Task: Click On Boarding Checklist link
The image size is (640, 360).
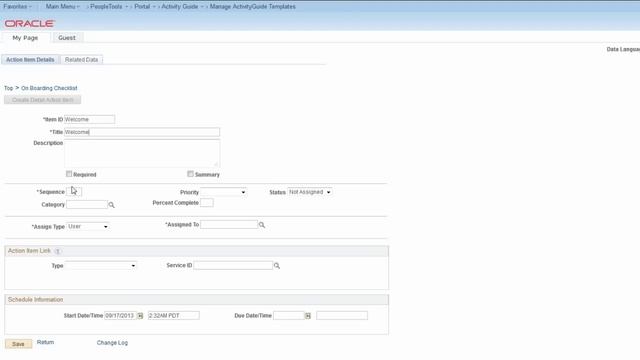Action: point(49,88)
